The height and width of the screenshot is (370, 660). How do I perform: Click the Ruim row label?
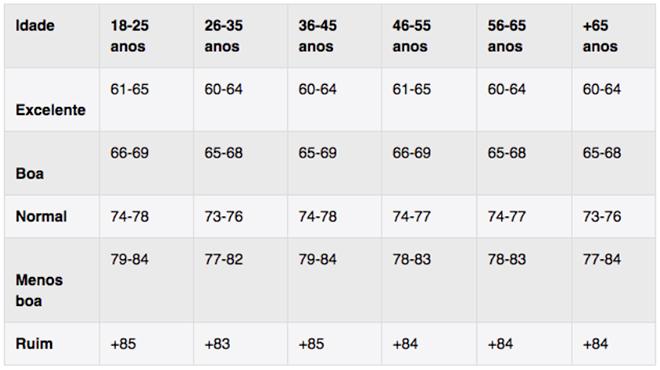coord(34,343)
